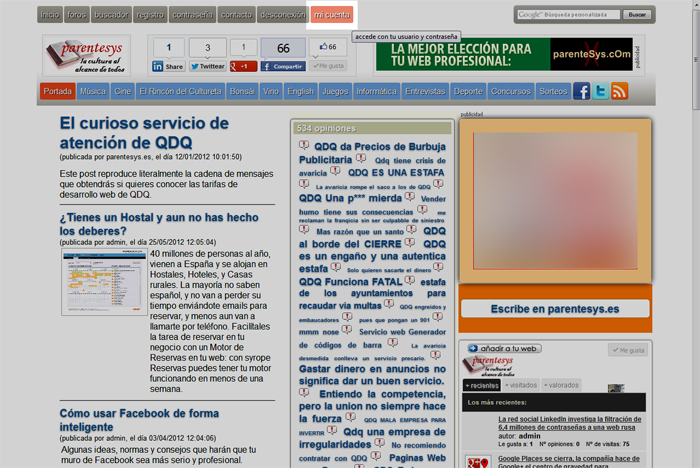Click 'Me gusta' in the sidebar widget
Viewport: 700px width, 468px height.
pos(628,350)
